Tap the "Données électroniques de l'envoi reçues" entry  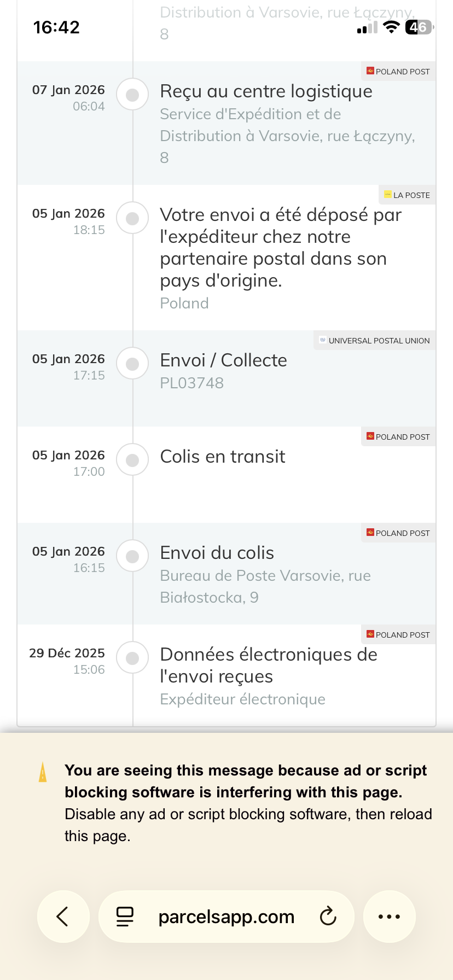point(269,666)
